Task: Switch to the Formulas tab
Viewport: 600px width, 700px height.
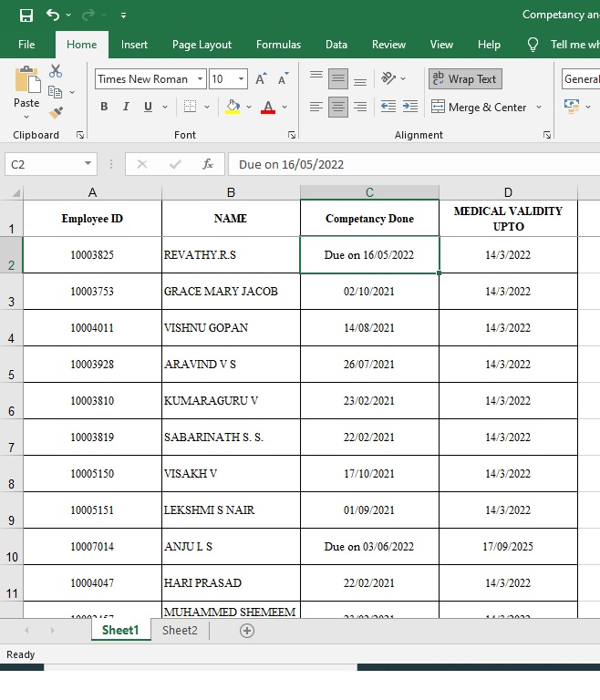Action: (278, 45)
